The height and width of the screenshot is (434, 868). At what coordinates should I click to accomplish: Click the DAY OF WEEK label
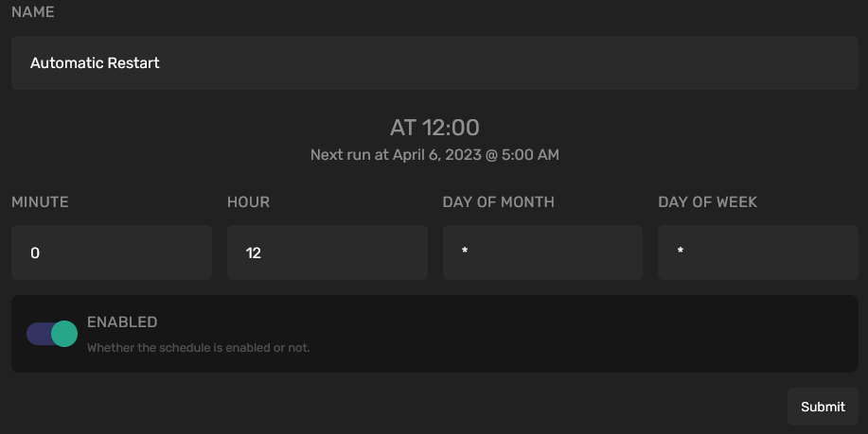coord(707,202)
